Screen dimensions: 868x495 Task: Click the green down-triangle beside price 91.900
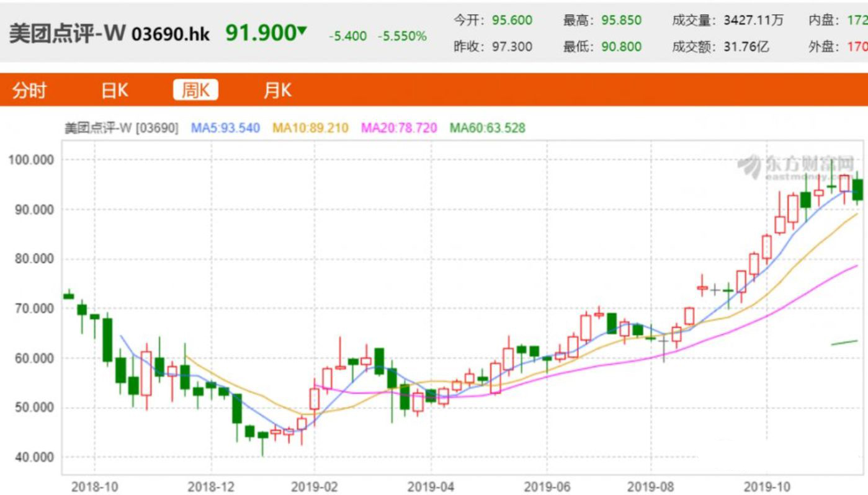pos(302,30)
